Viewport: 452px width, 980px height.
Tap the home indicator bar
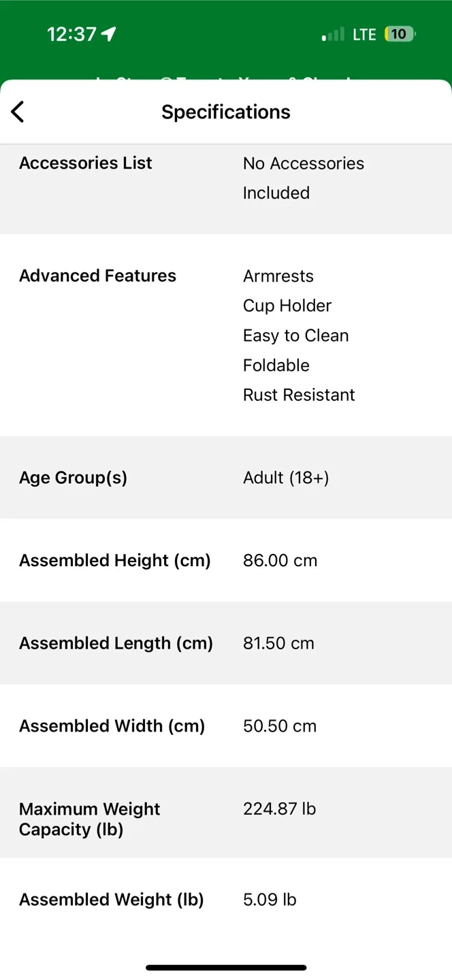click(226, 968)
